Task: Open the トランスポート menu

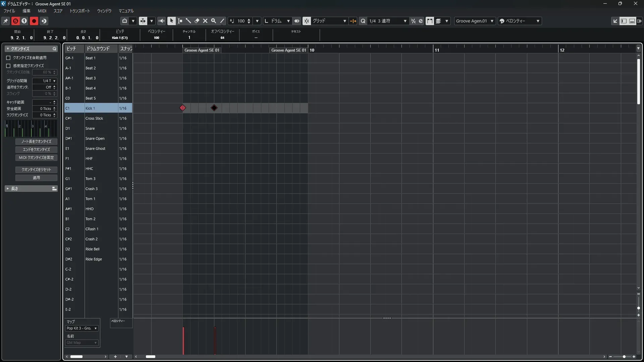Action: (80, 11)
